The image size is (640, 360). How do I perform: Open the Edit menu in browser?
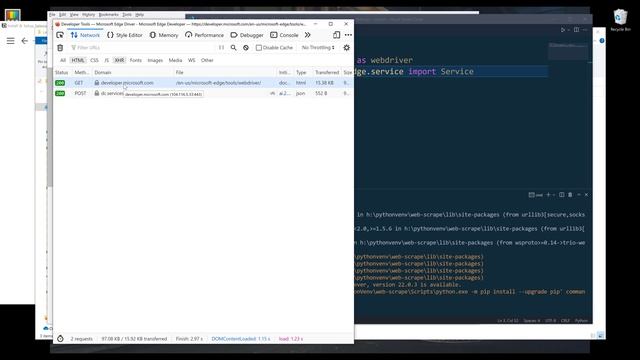coord(62,15)
